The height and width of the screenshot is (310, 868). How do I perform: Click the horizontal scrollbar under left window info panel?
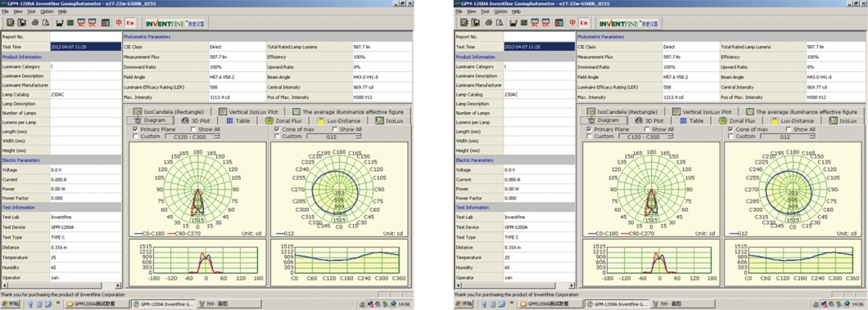click(x=61, y=285)
